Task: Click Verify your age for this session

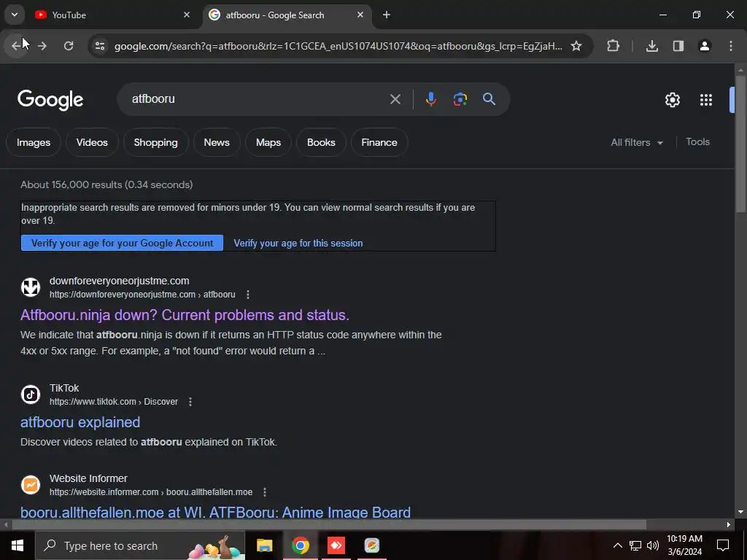Action: (298, 244)
